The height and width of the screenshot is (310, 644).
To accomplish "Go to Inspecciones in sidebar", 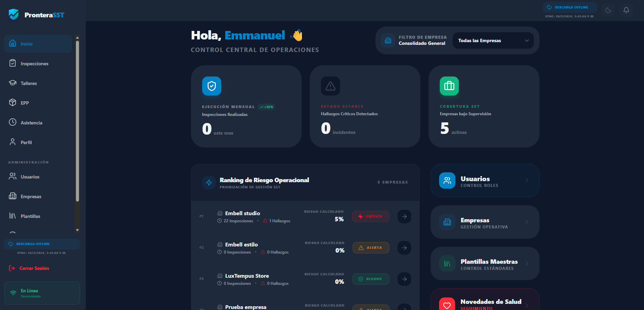I will tap(38, 64).
